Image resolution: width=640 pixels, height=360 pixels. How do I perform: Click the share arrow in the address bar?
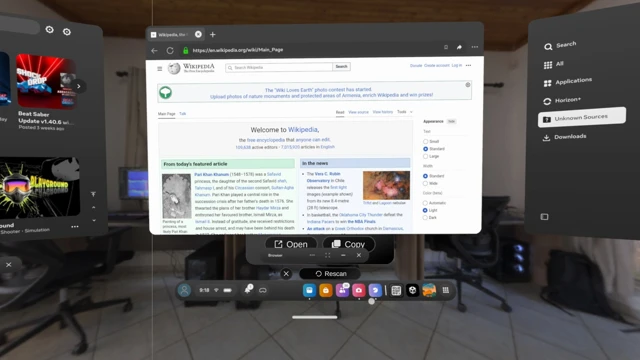pos(459,47)
